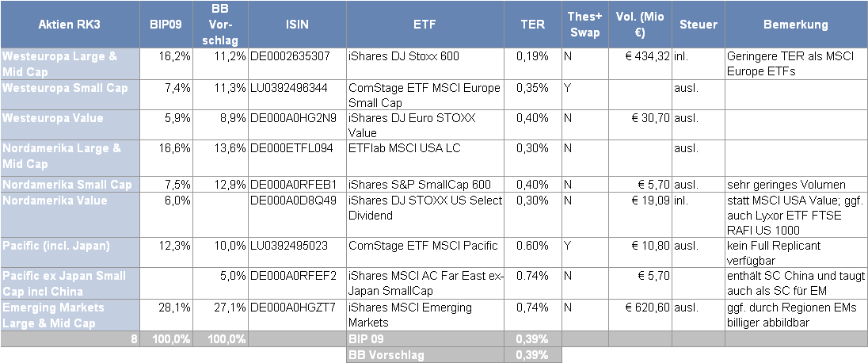Image resolution: width=868 pixels, height=363 pixels.
Task: Click the Vol. (Mio €) header
Action: point(640,25)
